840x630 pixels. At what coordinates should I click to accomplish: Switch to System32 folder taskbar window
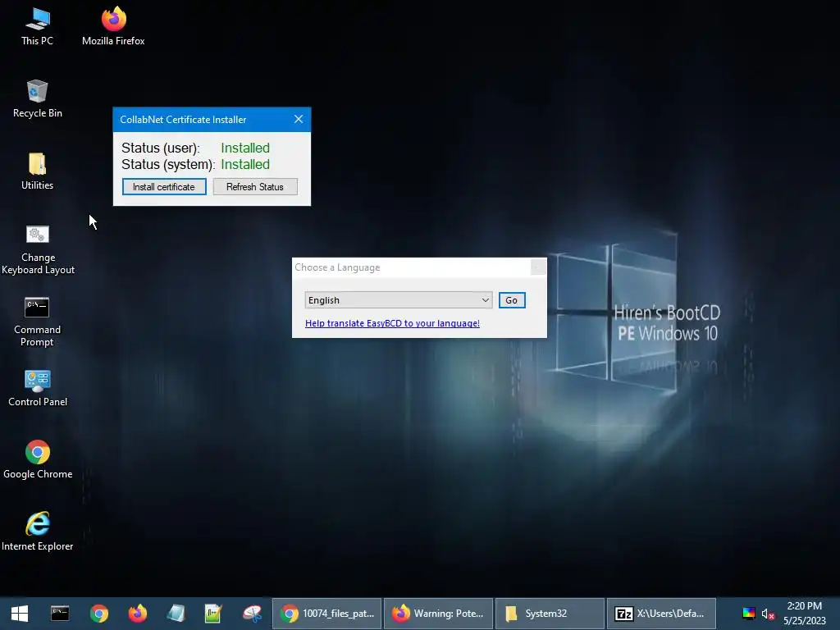tap(550, 614)
